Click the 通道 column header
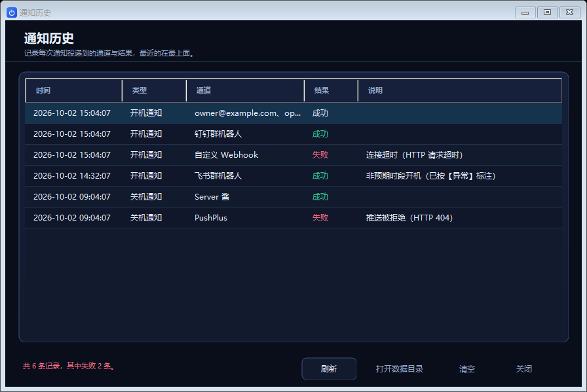 [245, 90]
